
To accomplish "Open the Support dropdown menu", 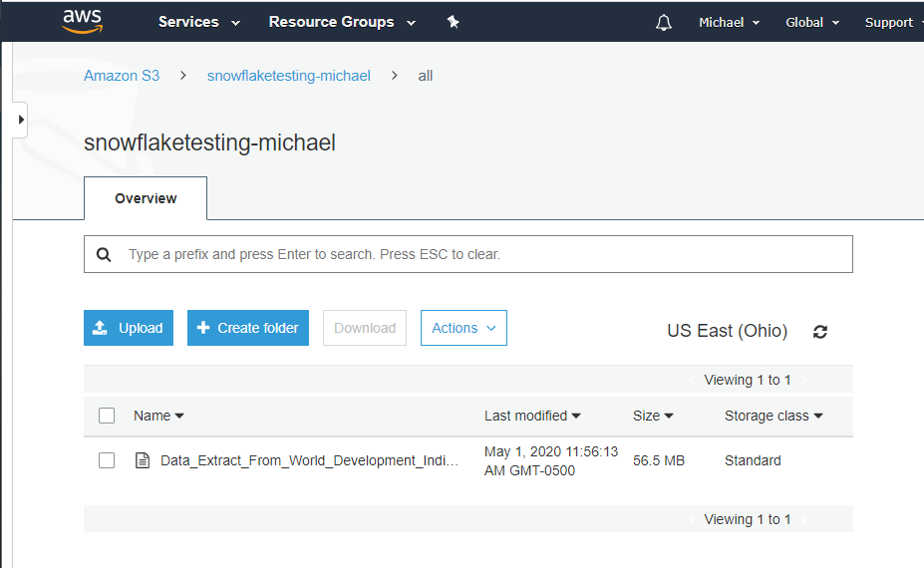I will click(x=893, y=22).
